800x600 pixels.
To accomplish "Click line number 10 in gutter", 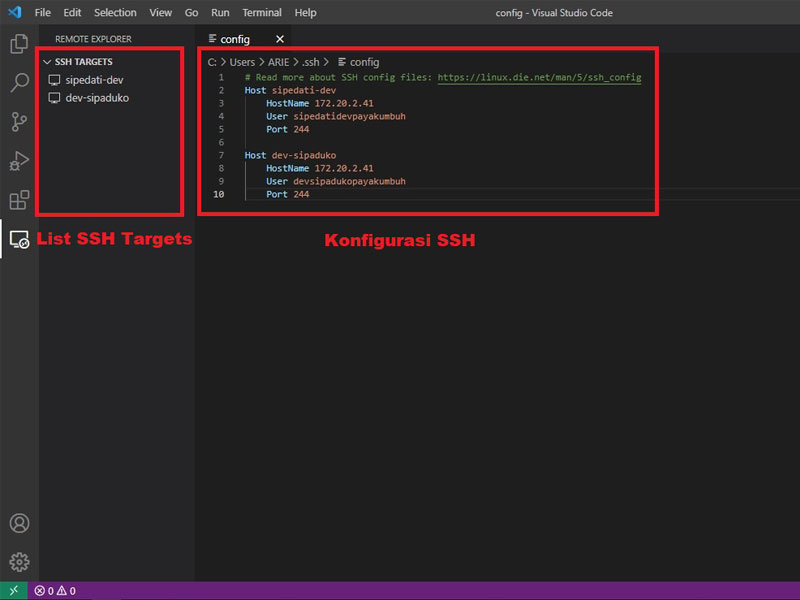I will (x=218, y=194).
